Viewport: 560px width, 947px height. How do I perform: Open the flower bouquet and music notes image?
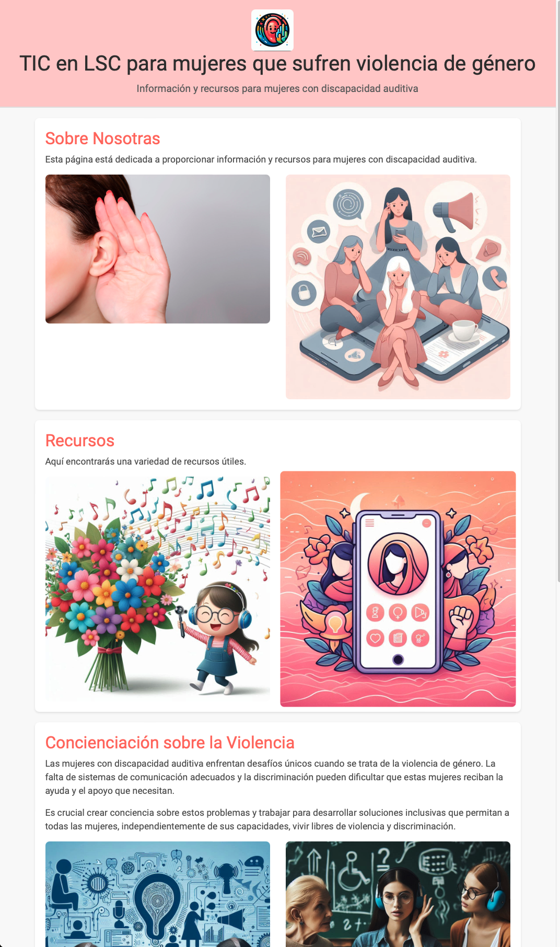click(158, 589)
